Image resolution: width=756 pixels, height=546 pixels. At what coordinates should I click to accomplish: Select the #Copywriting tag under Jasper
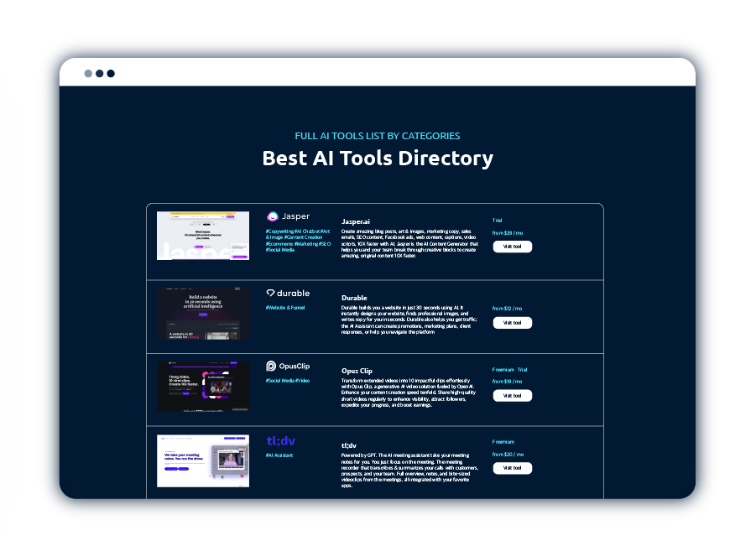click(x=280, y=231)
